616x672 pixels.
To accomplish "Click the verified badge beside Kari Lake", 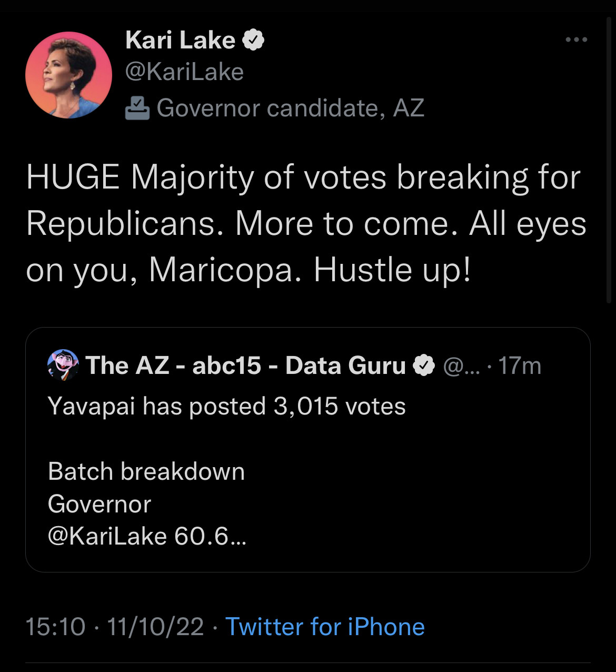I will coord(253,40).
